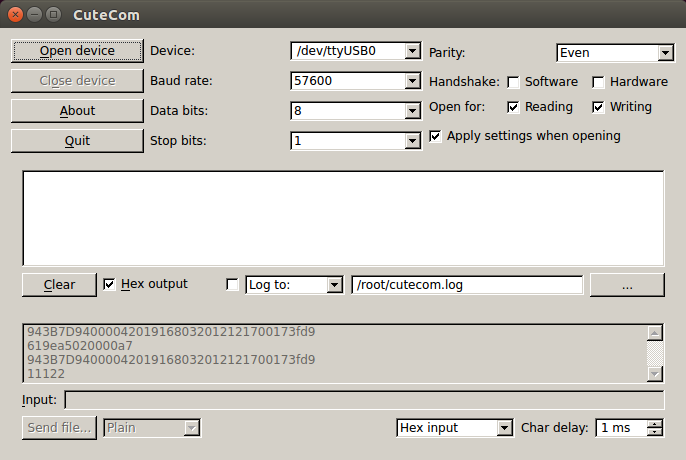The width and height of the screenshot is (686, 460).
Task: Click the history scrollbar up arrow
Action: pyautogui.click(x=654, y=333)
